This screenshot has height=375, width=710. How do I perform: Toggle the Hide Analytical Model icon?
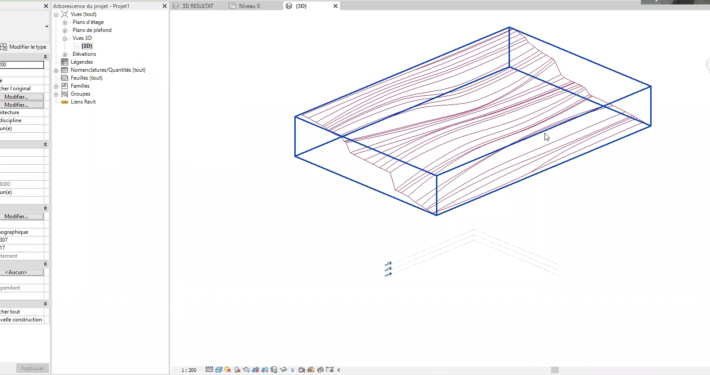(x=311, y=370)
